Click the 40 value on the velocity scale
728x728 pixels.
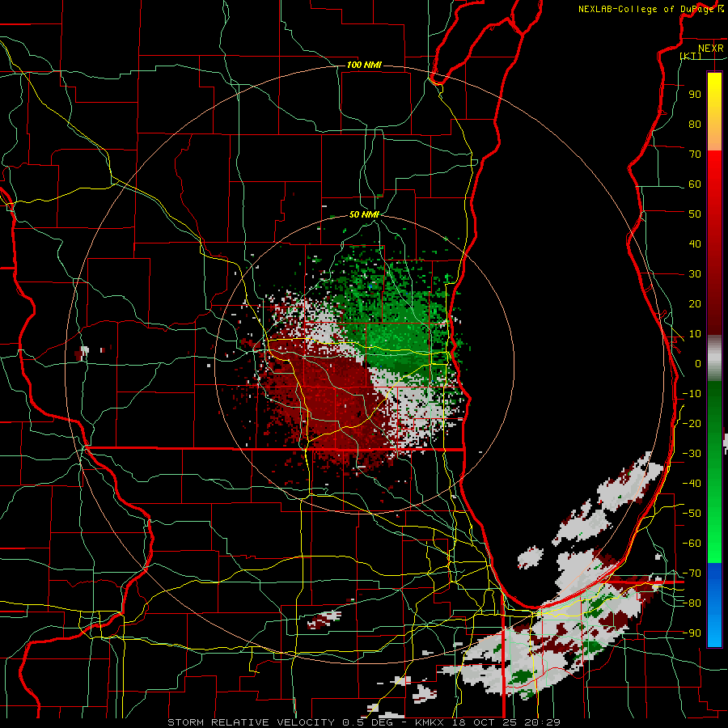point(695,244)
